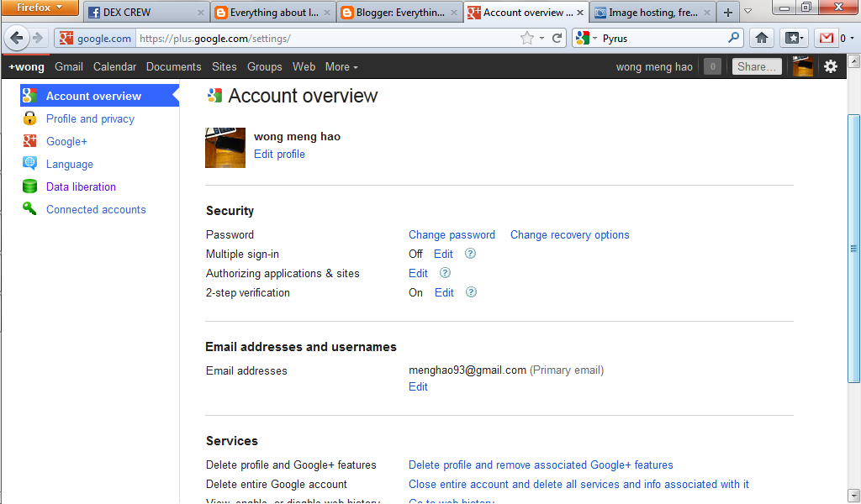Screen dimensions: 861x504
Task: Click the Change recovery options link
Action: [570, 234]
